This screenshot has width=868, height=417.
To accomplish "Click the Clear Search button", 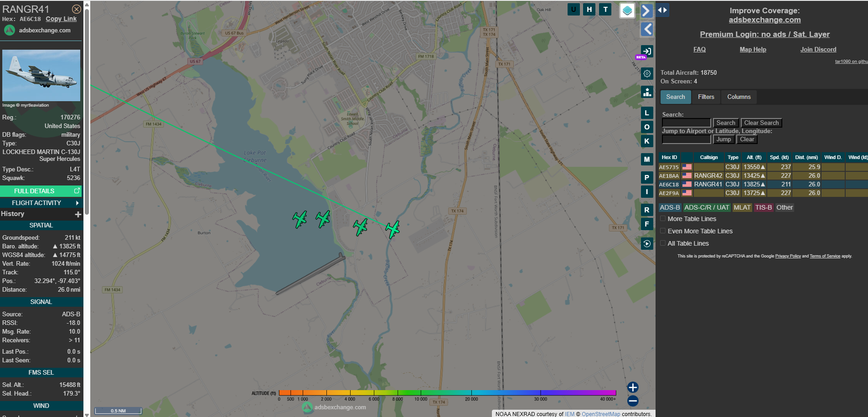I will (761, 123).
